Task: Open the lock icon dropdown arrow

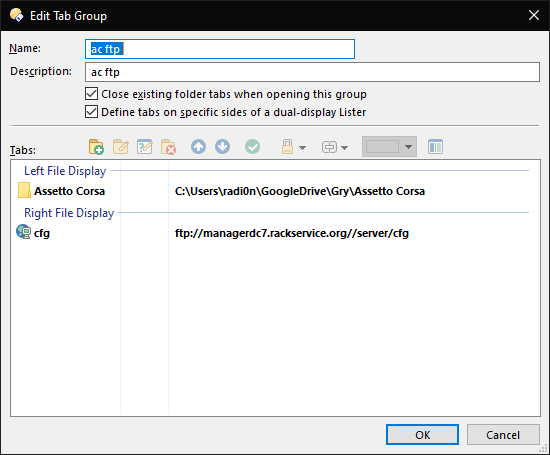Action: coord(302,148)
